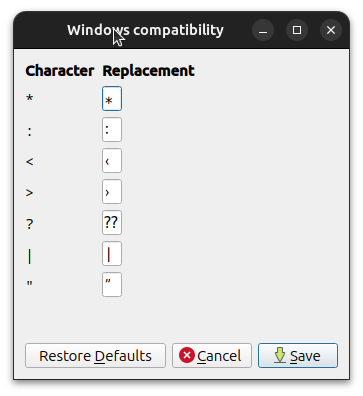
Task: Click the Replacement column header
Action: pyautogui.click(x=148, y=71)
